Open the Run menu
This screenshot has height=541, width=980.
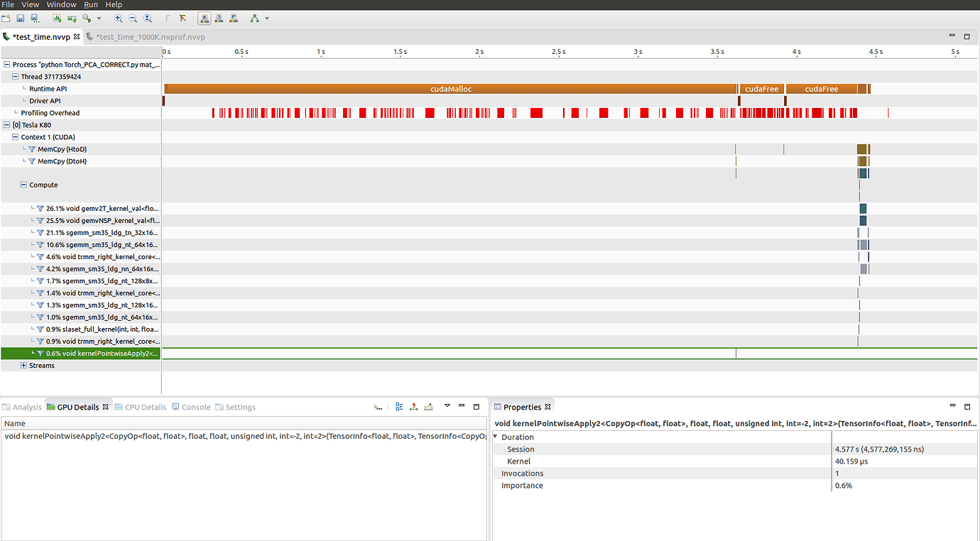pyautogui.click(x=90, y=5)
